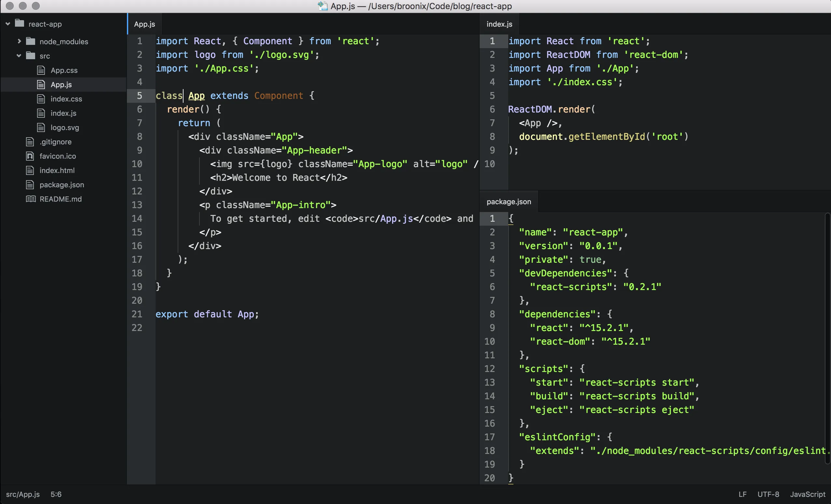Click the logo.svg file icon
Screen dimensions: 831x504
tap(41, 127)
